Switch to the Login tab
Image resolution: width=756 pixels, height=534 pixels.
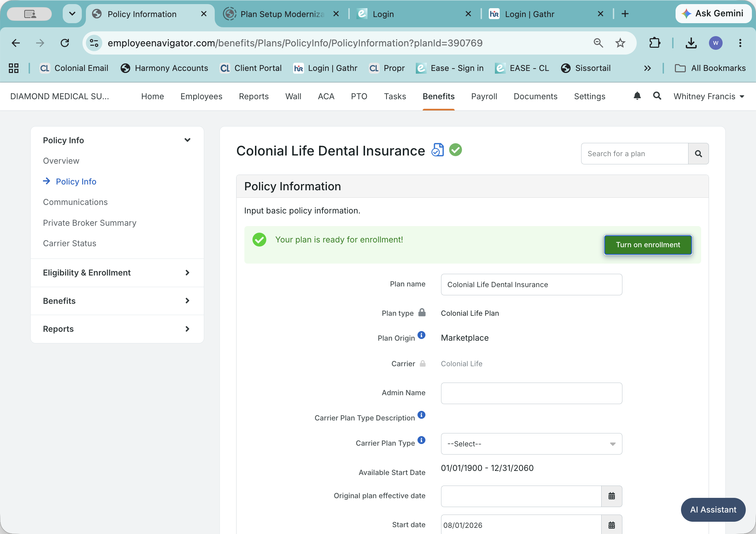414,14
